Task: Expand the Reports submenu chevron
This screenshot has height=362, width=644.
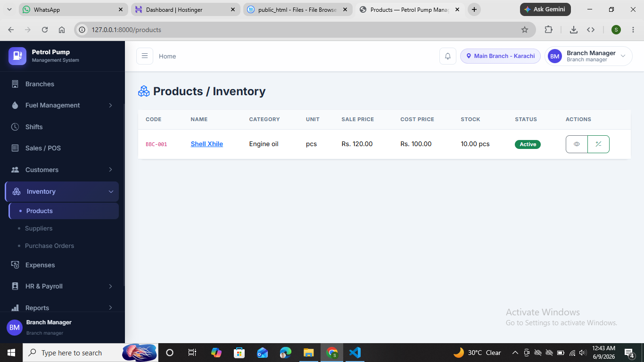Action: tap(111, 308)
